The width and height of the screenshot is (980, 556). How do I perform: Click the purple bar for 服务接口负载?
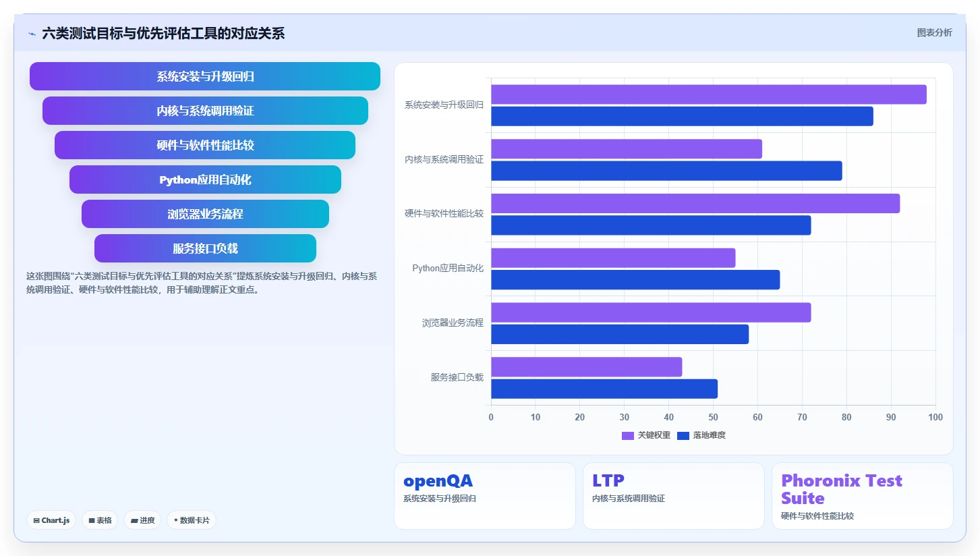(587, 367)
